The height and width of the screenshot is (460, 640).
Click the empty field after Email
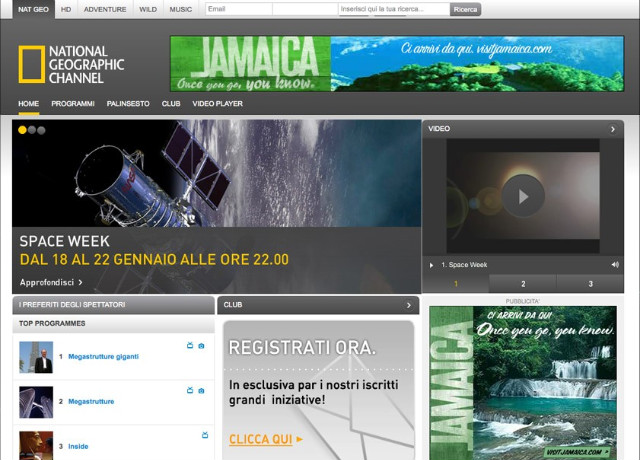305,9
